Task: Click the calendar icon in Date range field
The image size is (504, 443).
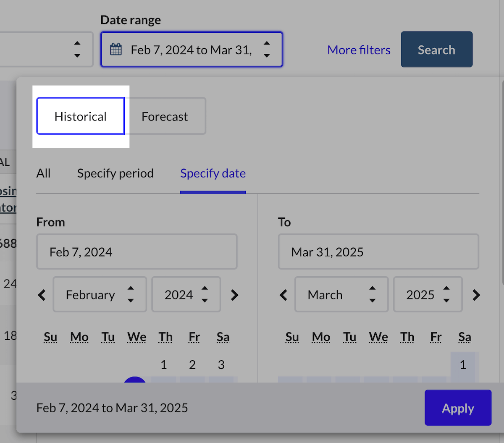Action: point(116,50)
